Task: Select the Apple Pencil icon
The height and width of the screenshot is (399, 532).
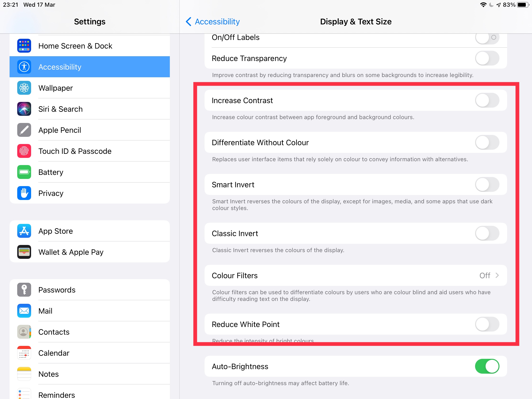Action: (24, 130)
